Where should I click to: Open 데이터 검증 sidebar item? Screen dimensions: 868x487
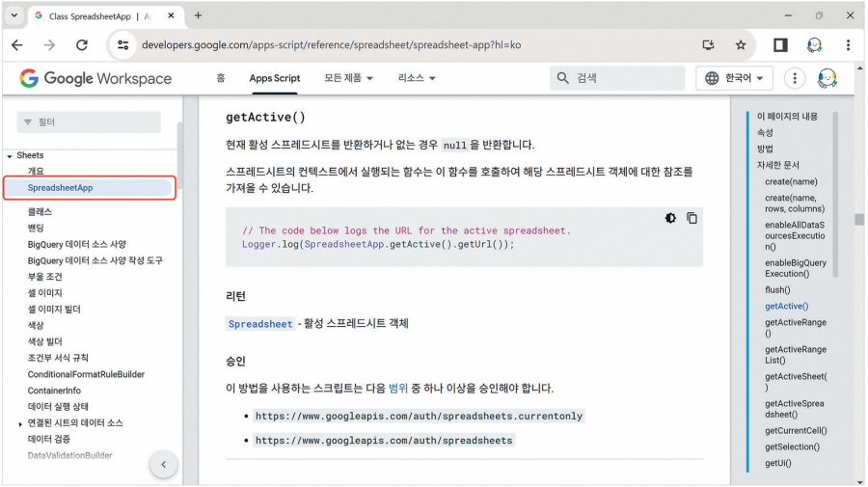tap(49, 439)
